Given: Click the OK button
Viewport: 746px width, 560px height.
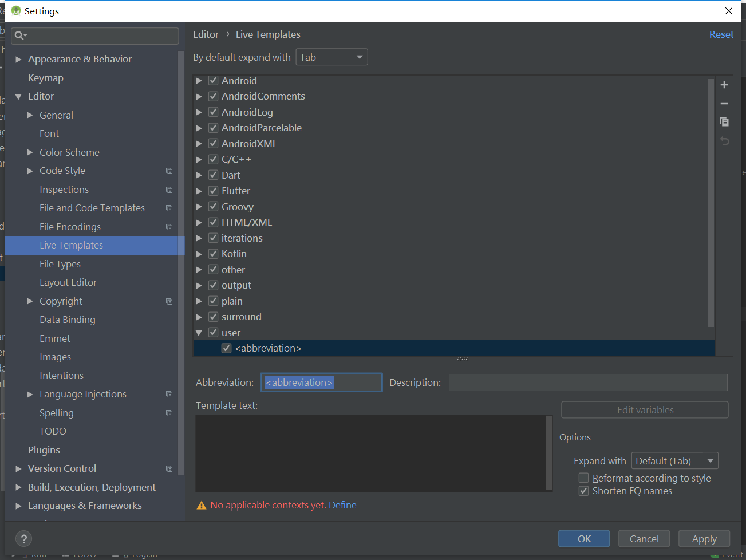Looking at the screenshot, I should pyautogui.click(x=584, y=539).
